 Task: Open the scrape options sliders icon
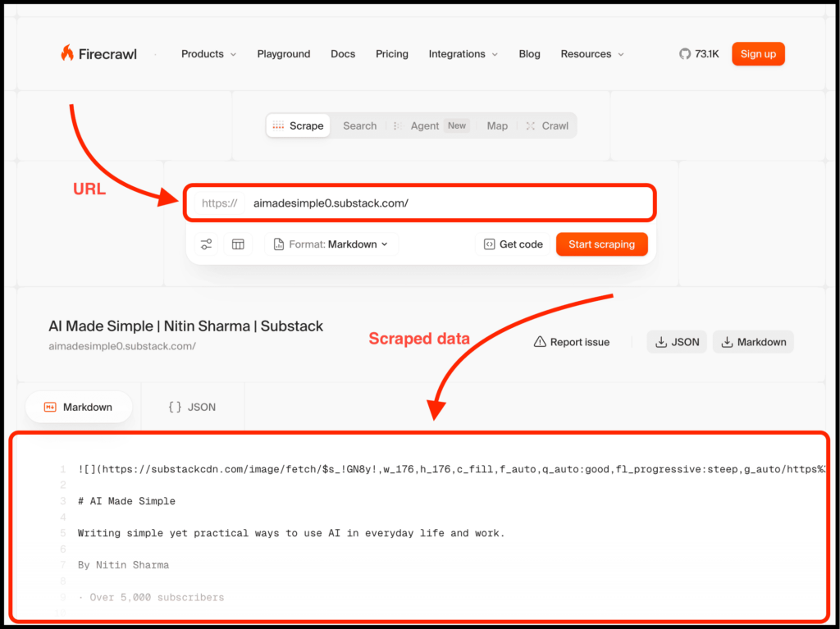206,244
